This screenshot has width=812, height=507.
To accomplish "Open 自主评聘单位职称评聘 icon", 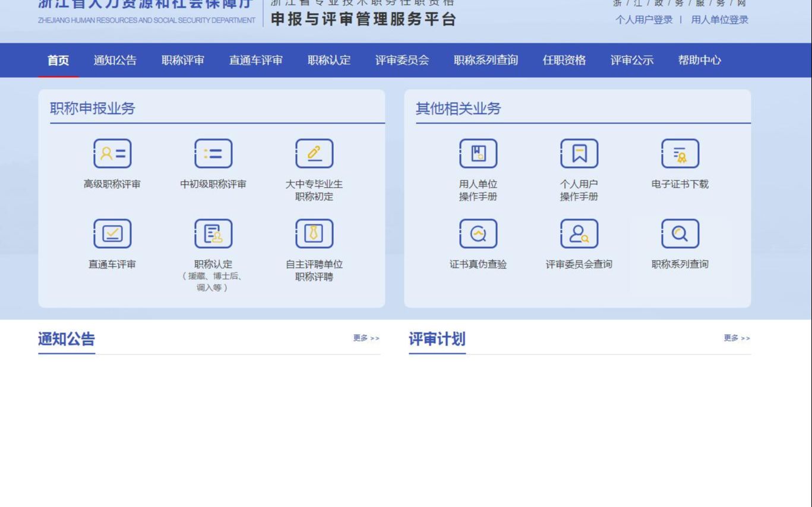I will coord(314,234).
